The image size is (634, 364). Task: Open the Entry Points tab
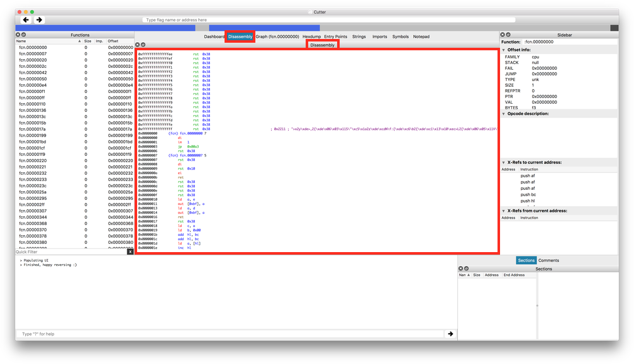coord(336,36)
